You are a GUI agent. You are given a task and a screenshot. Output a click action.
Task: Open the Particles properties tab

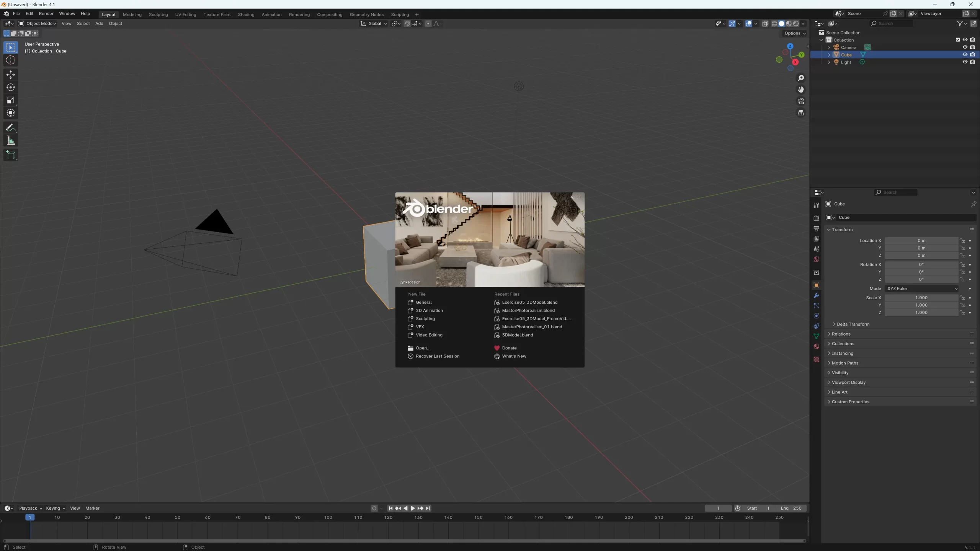click(816, 306)
